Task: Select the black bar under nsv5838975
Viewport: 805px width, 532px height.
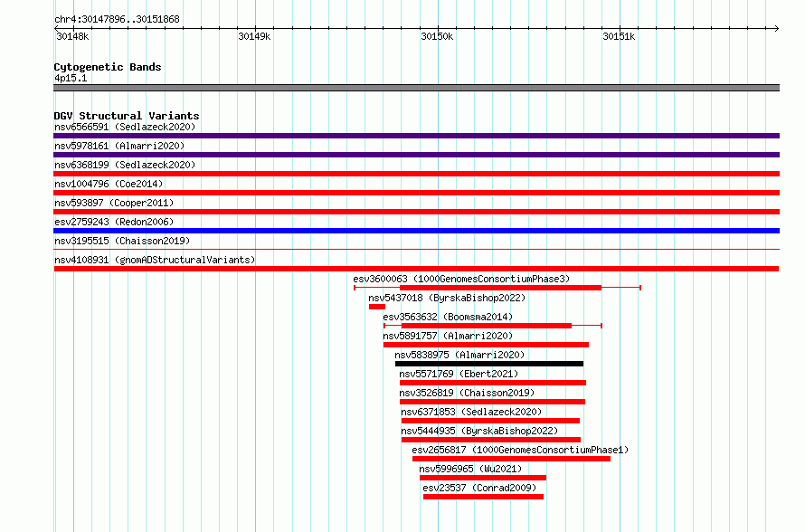Action: pyautogui.click(x=489, y=364)
